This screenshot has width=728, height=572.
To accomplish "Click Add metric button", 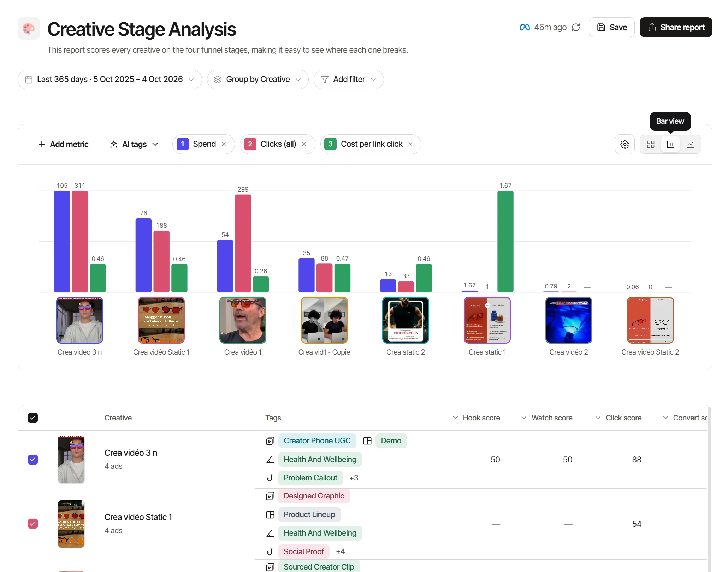I will tap(64, 144).
